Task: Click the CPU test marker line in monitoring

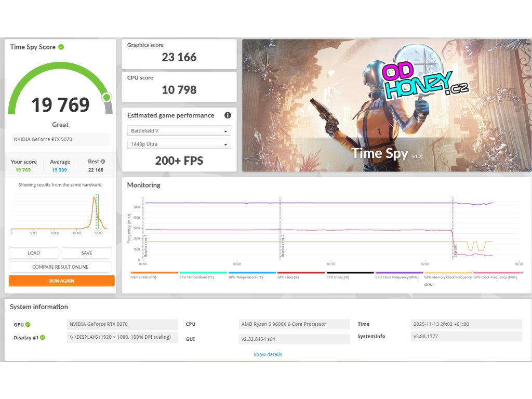Action: coord(453,228)
